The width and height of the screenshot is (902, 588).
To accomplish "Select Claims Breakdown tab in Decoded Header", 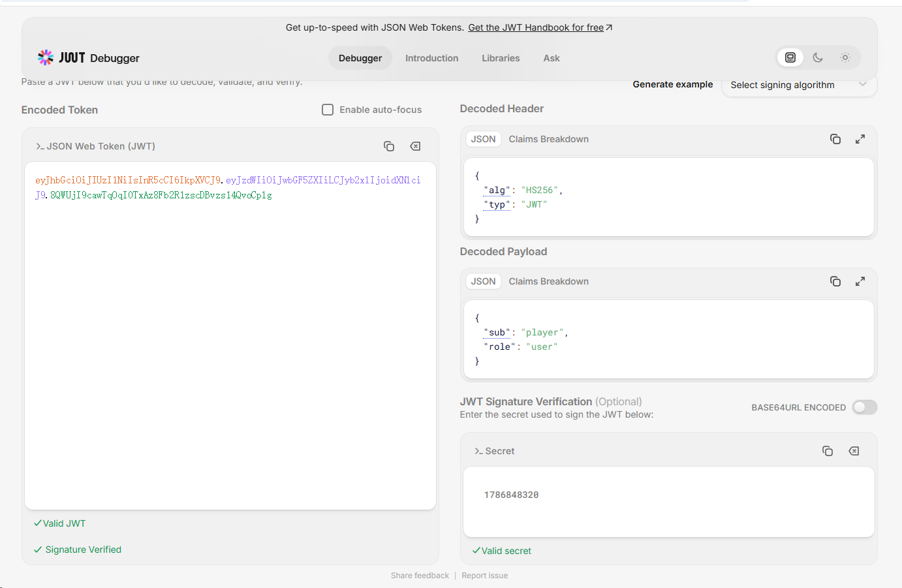I will pos(549,139).
